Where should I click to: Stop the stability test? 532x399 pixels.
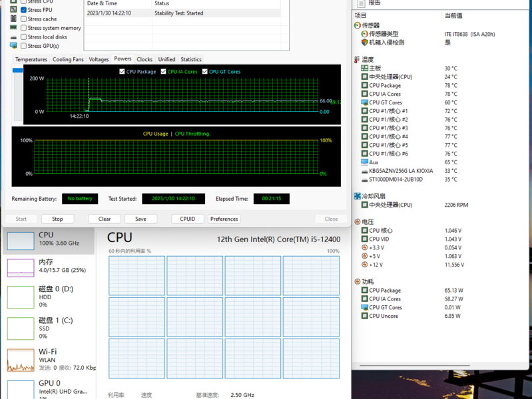pos(57,219)
